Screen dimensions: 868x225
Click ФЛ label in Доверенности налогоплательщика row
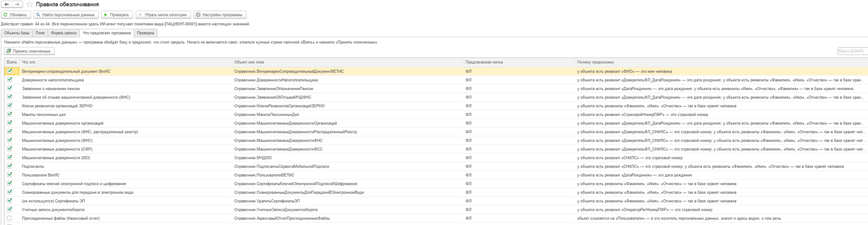coord(468,80)
